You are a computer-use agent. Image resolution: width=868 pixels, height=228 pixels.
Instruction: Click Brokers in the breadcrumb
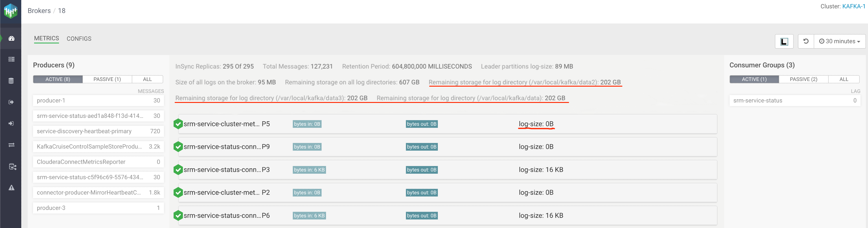click(39, 11)
